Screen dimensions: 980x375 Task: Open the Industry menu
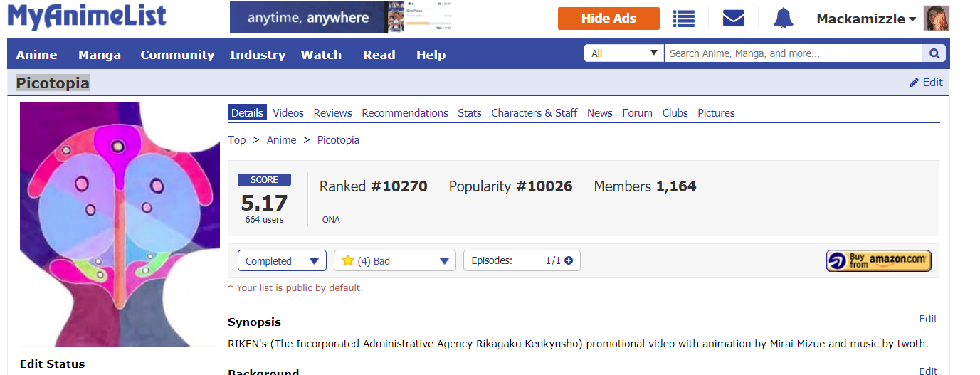(258, 55)
